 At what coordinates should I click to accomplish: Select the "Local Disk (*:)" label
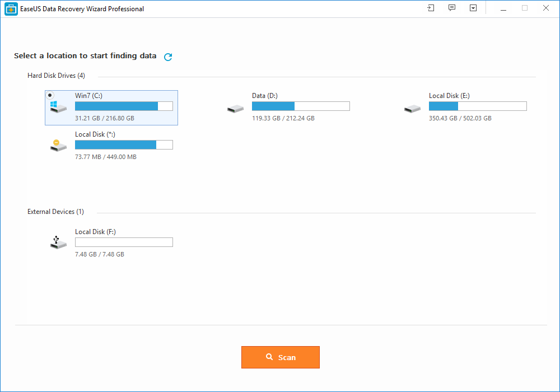[95, 134]
